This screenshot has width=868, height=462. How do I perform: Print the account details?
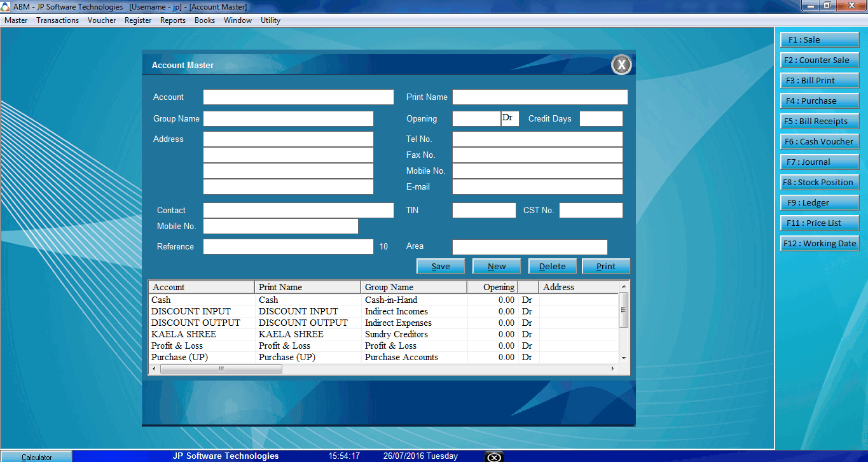click(606, 266)
